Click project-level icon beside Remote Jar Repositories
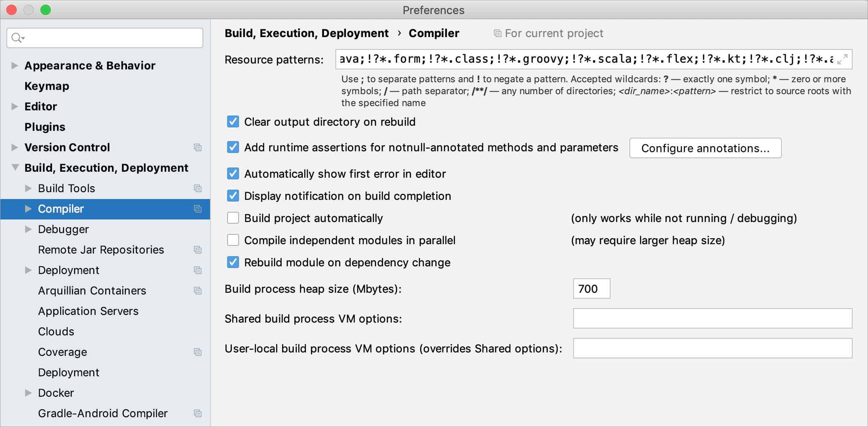Screen dimensions: 868x427 (198, 250)
